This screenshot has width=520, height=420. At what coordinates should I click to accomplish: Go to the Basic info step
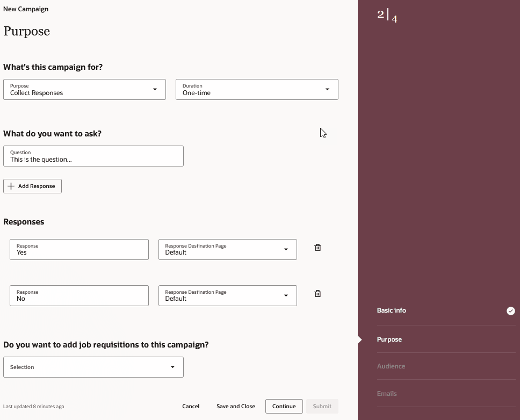(x=391, y=310)
